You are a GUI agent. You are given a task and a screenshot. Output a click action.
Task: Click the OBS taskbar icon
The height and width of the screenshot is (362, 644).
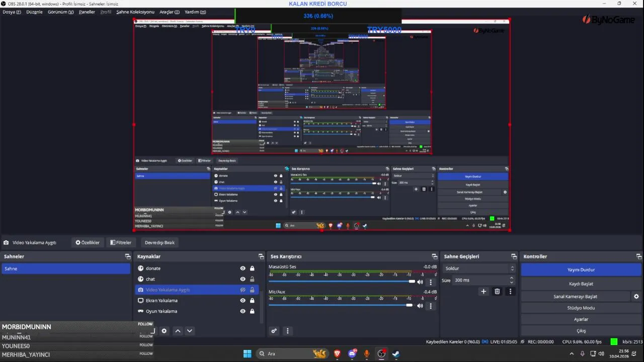tap(381, 353)
